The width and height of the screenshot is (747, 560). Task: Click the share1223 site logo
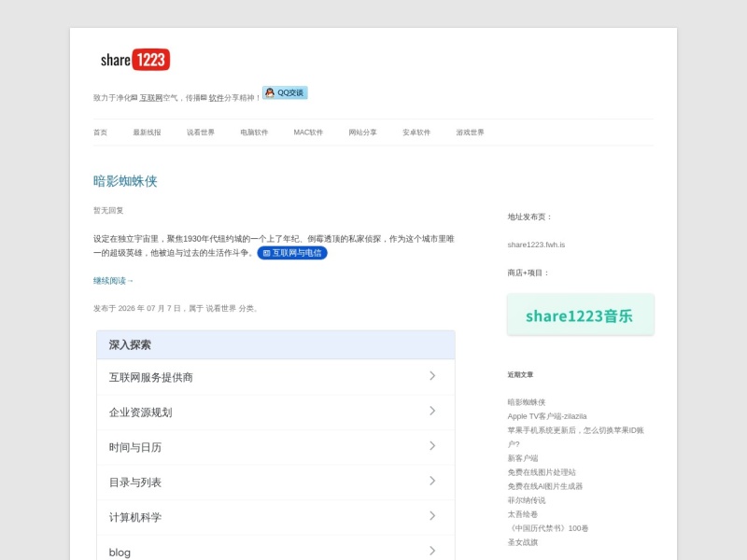pos(134,60)
